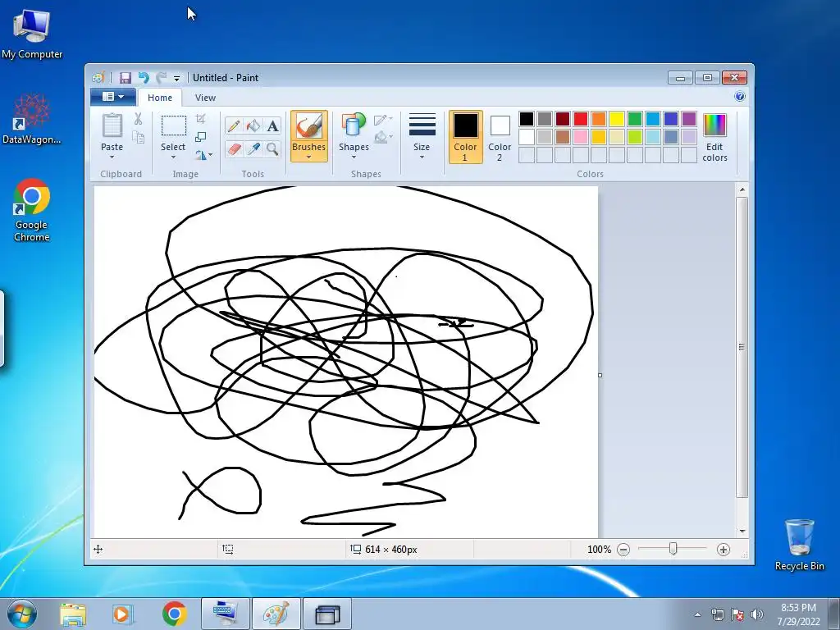Click zoom in plus button
Image resolution: width=840 pixels, height=630 pixels.
pyautogui.click(x=724, y=550)
